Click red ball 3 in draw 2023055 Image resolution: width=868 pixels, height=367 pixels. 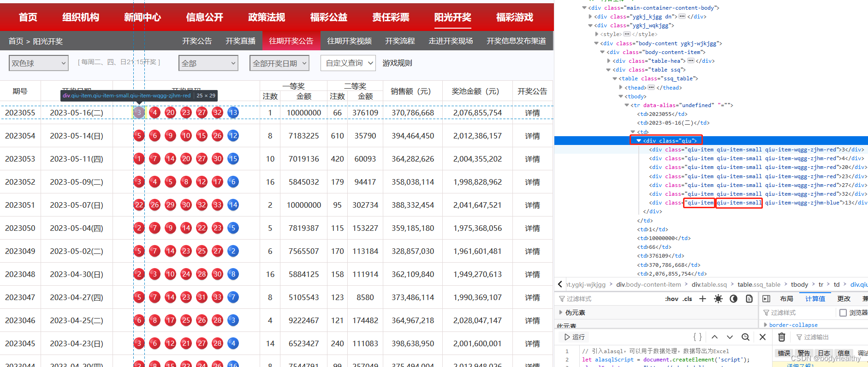point(139,112)
